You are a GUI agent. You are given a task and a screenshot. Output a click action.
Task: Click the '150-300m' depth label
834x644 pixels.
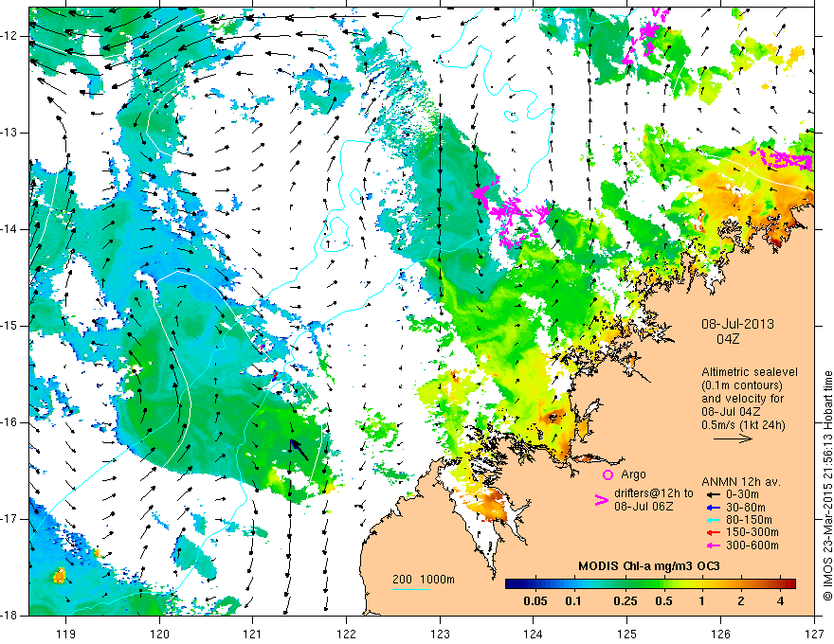coord(752,533)
